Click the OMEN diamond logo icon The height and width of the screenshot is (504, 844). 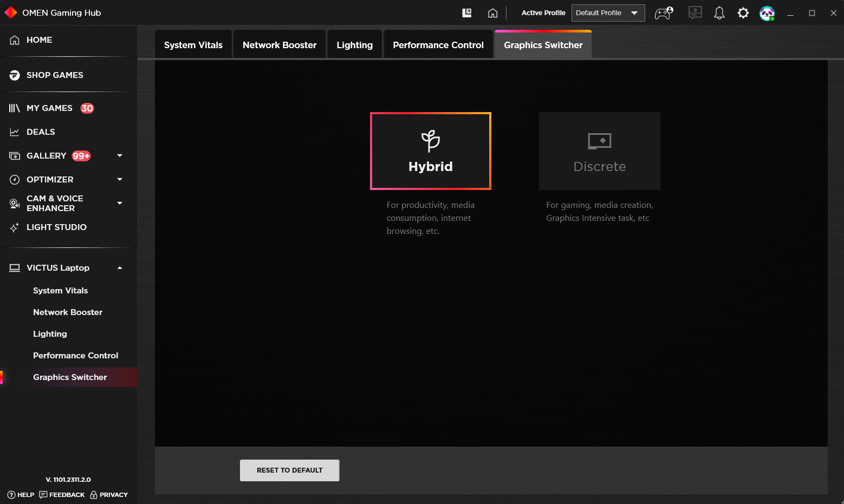tap(10, 12)
